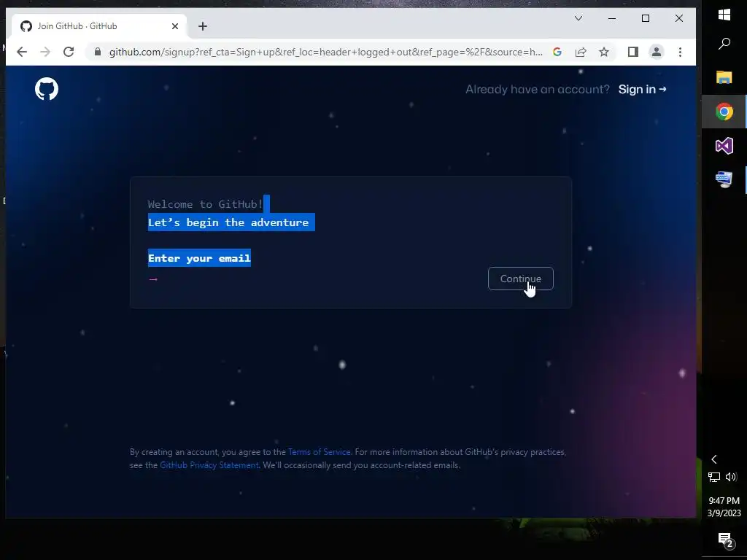Close the Chrome window

tap(679, 18)
